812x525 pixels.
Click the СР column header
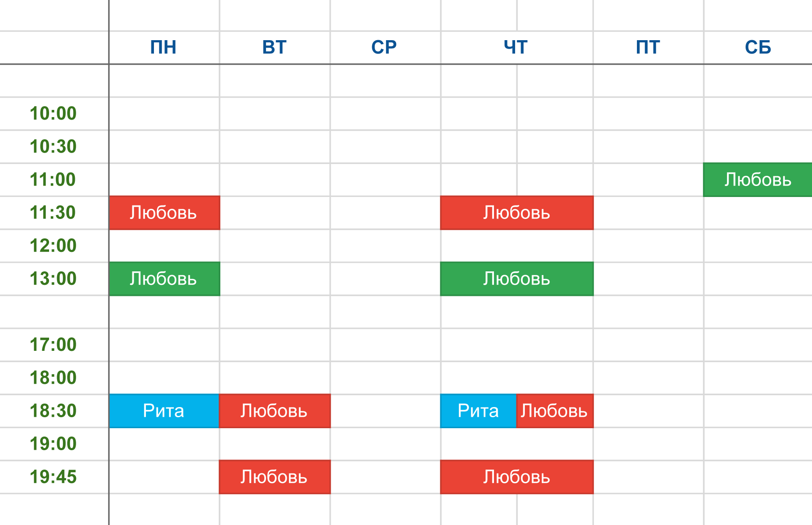(x=384, y=47)
